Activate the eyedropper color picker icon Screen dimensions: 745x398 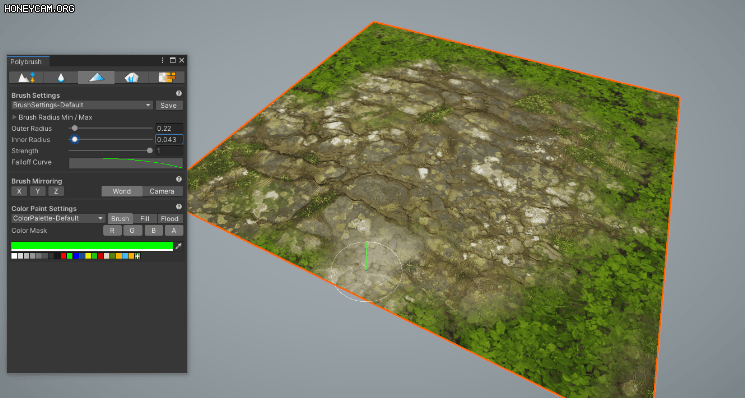tap(178, 246)
